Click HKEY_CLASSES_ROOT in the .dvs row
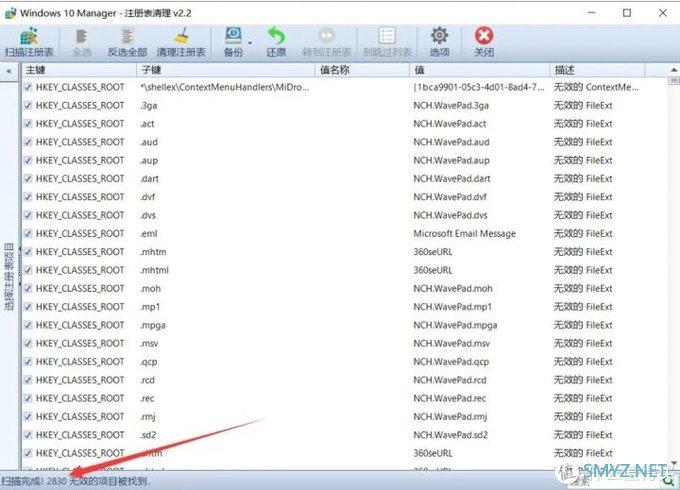The width and height of the screenshot is (680, 490). [x=80, y=215]
